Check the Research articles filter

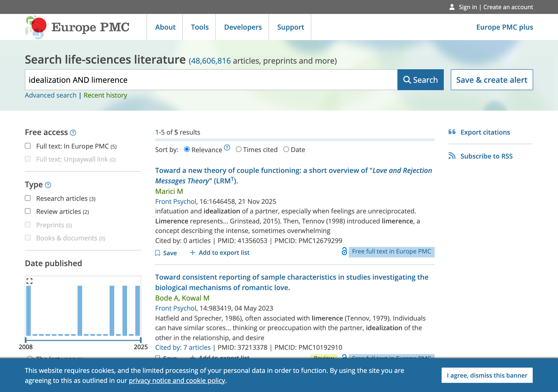coord(28,198)
